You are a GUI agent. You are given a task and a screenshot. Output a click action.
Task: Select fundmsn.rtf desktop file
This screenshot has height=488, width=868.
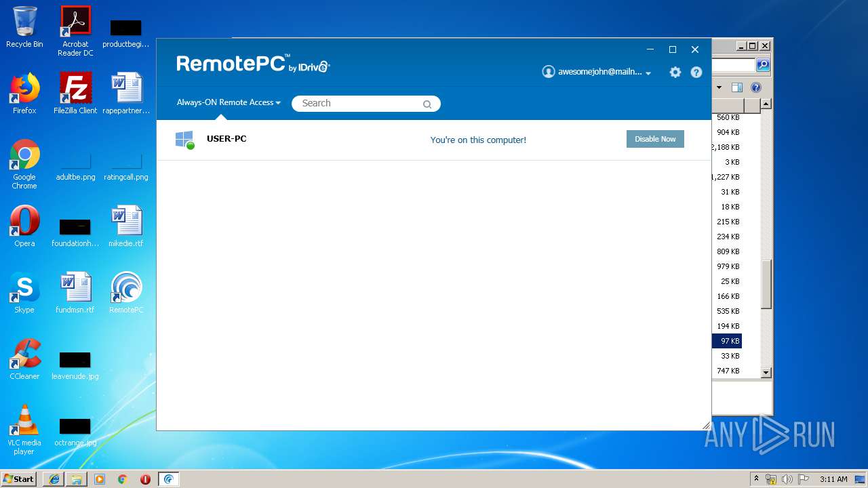click(x=75, y=292)
